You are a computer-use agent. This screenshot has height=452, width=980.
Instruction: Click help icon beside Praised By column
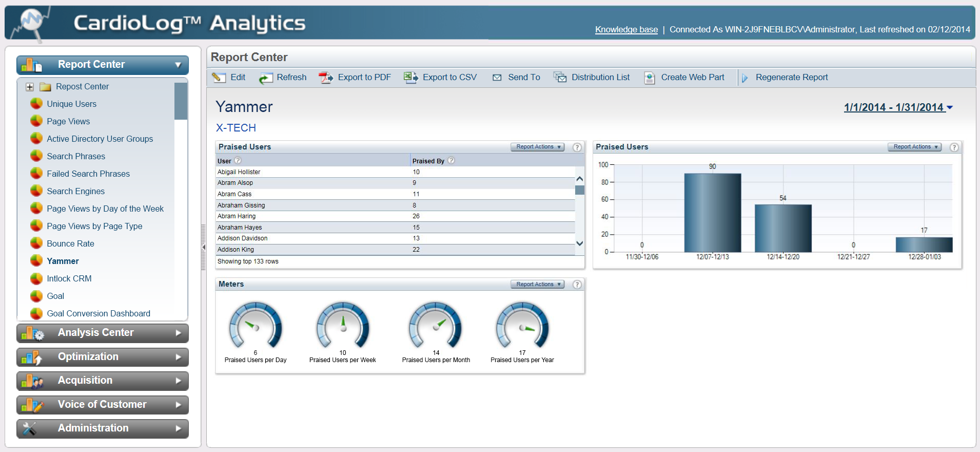(451, 160)
